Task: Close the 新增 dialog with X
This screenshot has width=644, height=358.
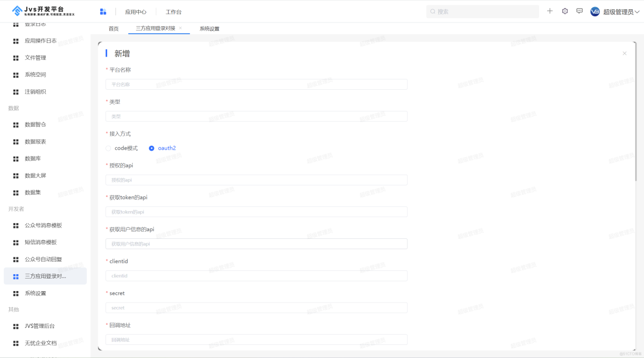Action: tap(624, 53)
